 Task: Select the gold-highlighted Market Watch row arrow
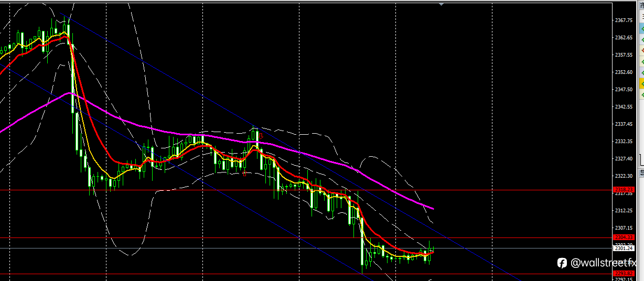[642, 83]
